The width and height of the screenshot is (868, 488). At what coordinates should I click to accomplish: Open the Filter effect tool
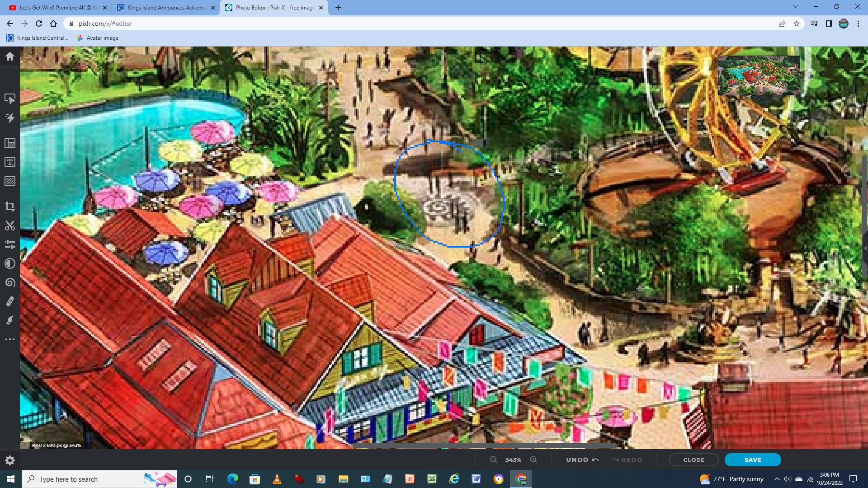[10, 263]
